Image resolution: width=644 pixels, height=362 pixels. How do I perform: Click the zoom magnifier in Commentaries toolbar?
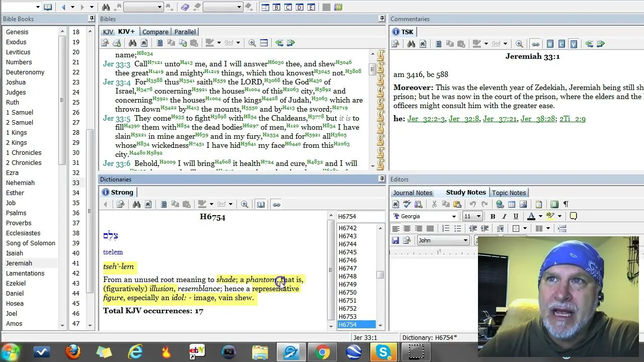[x=519, y=44]
